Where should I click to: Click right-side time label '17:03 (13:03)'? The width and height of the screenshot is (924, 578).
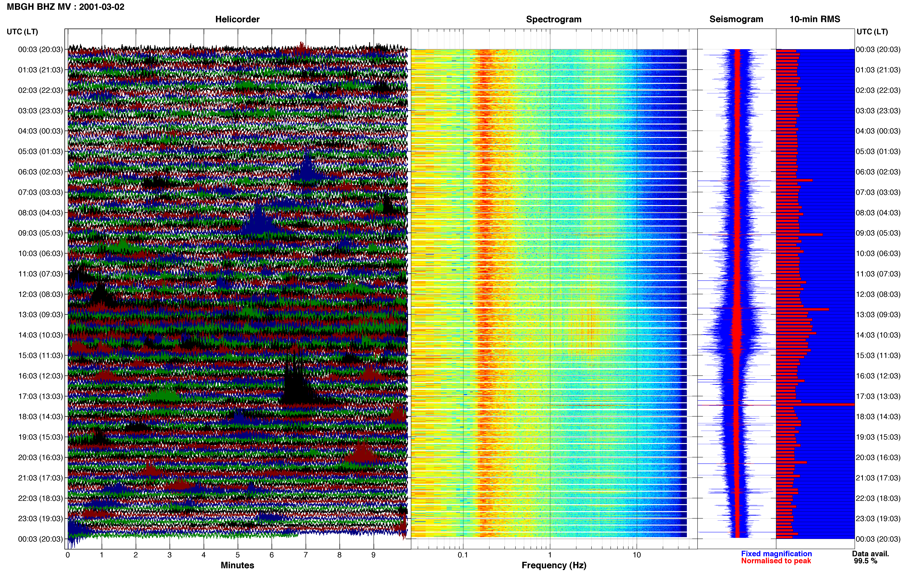point(878,396)
